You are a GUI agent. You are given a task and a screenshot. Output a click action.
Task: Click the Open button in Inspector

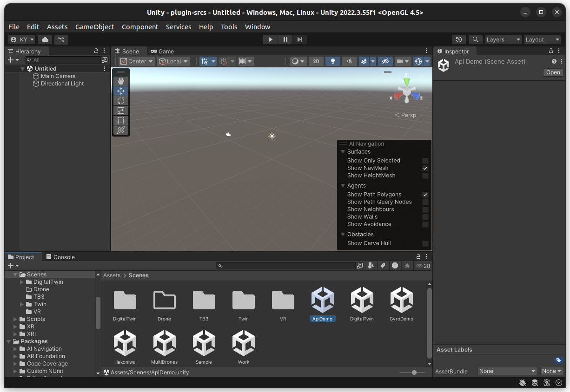pyautogui.click(x=553, y=72)
